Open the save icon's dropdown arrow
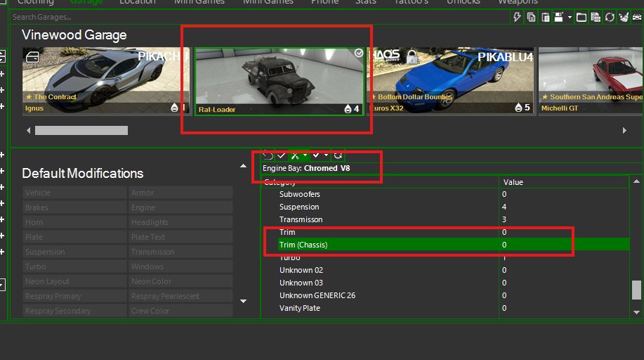Image resolution: width=644 pixels, height=360 pixels. [570, 18]
